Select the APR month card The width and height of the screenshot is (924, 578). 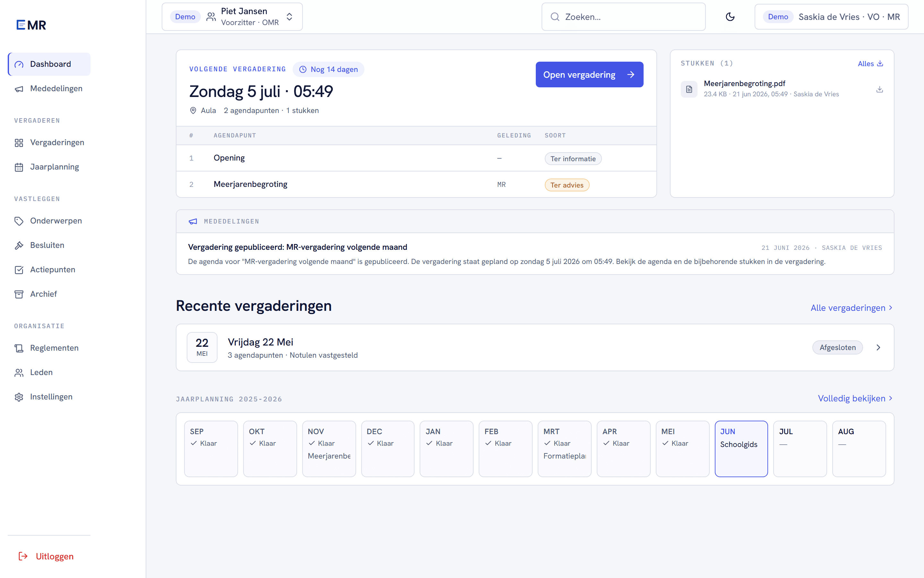623,449
